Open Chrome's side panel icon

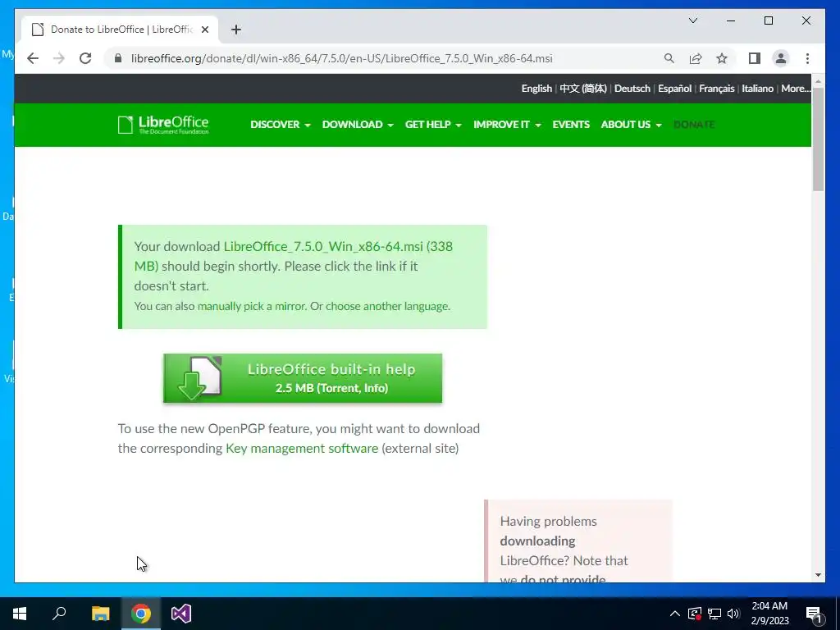click(x=755, y=58)
